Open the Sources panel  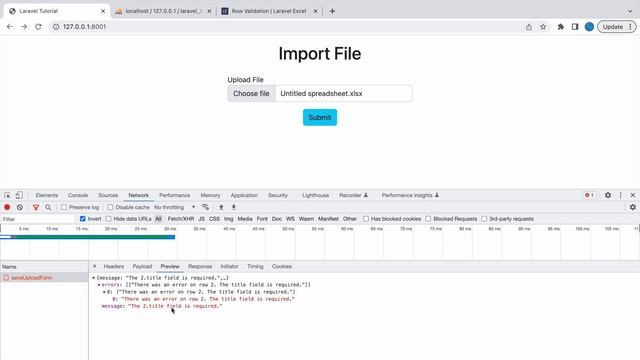point(108,195)
